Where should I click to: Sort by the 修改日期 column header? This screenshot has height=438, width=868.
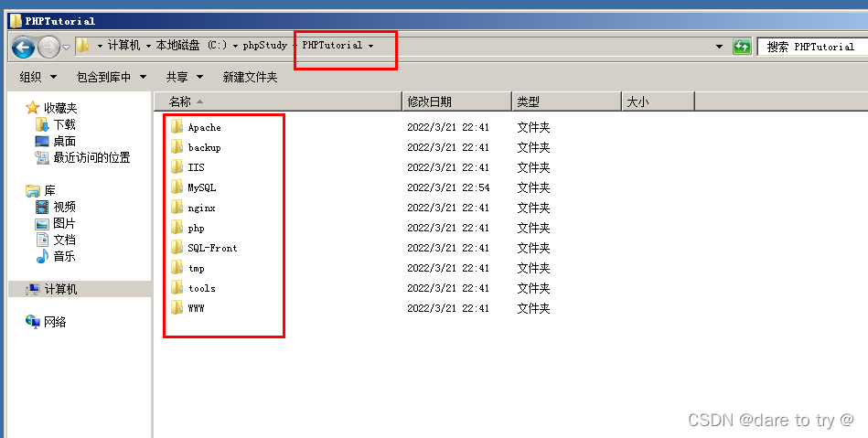pos(457,101)
